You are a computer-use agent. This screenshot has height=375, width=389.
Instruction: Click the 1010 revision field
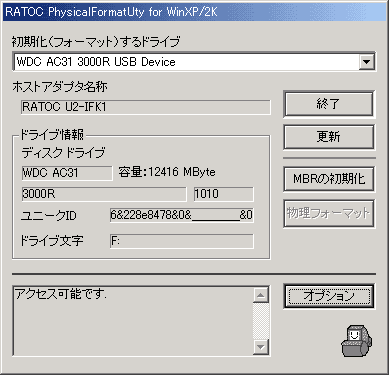coord(223,194)
